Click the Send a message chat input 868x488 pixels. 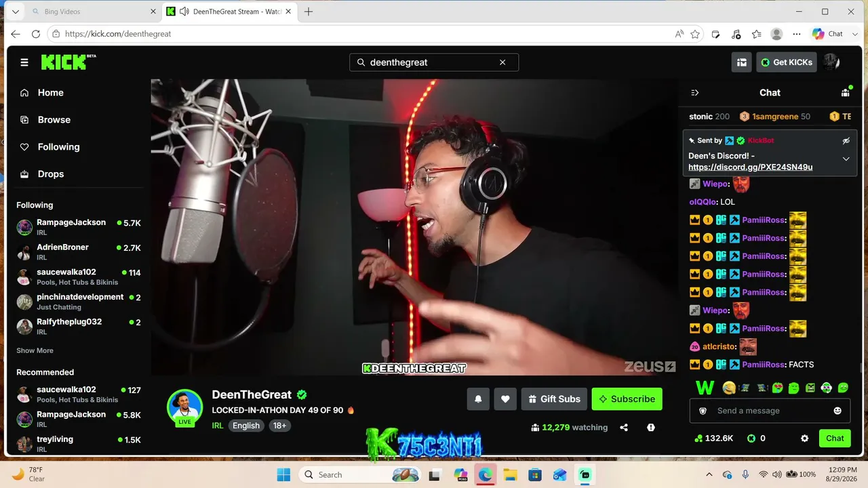(770, 411)
